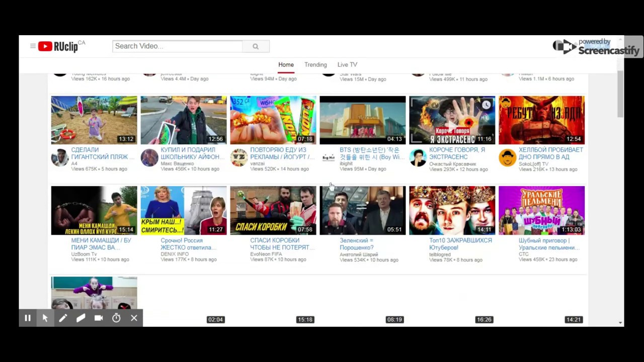Open the Trending tab
Viewport: 644px width, 362px height.
click(x=315, y=65)
